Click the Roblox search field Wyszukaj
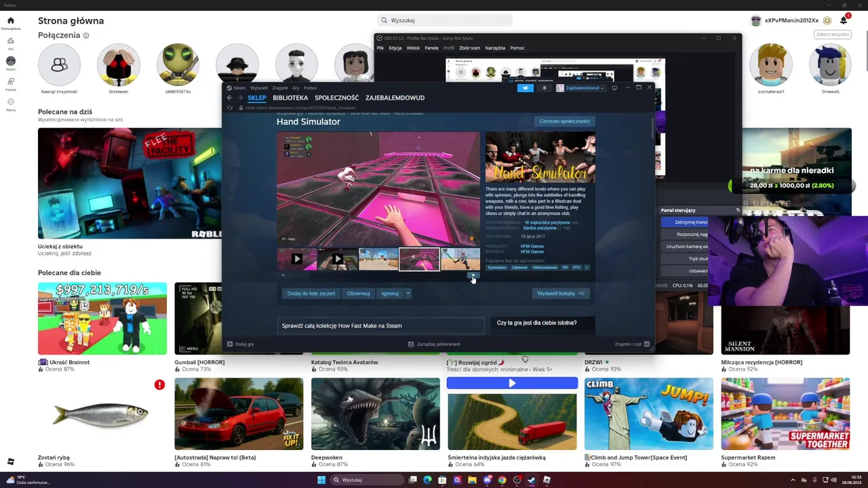The width and height of the screenshot is (868, 488). 445,20
